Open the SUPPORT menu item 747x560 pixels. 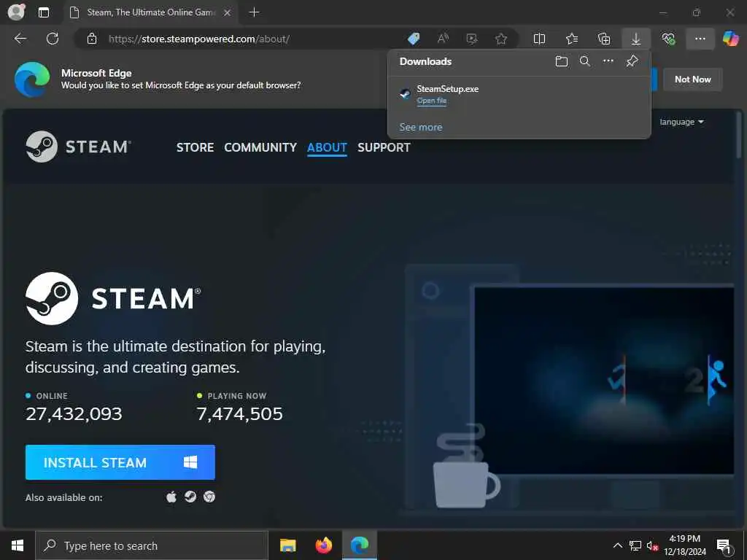pyautogui.click(x=384, y=147)
